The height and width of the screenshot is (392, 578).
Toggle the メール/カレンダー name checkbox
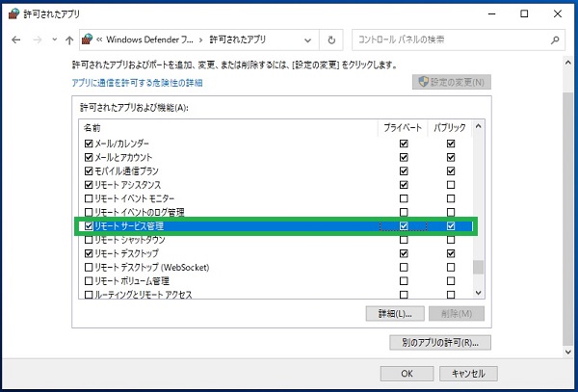(89, 144)
